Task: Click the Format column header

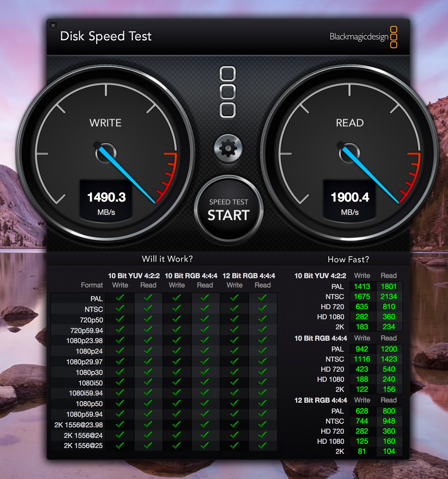Action: click(92, 285)
